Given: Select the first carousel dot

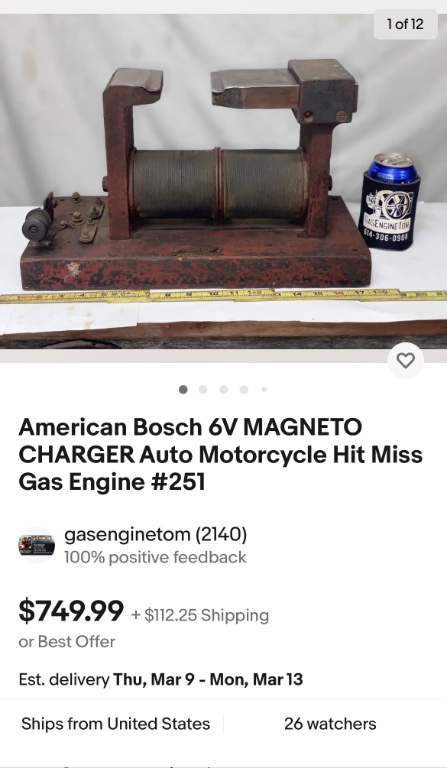Looking at the screenshot, I should coord(183,389).
